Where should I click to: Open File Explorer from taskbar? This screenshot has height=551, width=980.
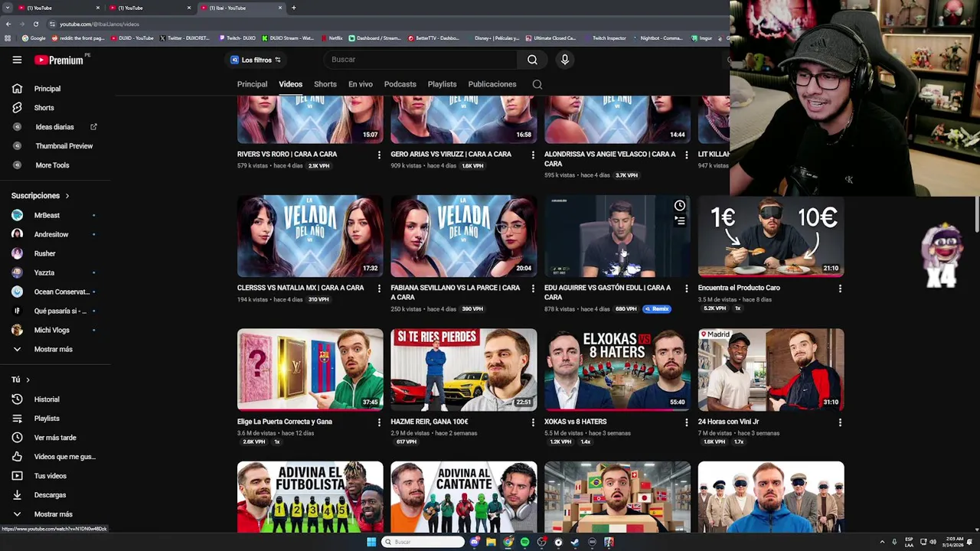[x=491, y=542]
